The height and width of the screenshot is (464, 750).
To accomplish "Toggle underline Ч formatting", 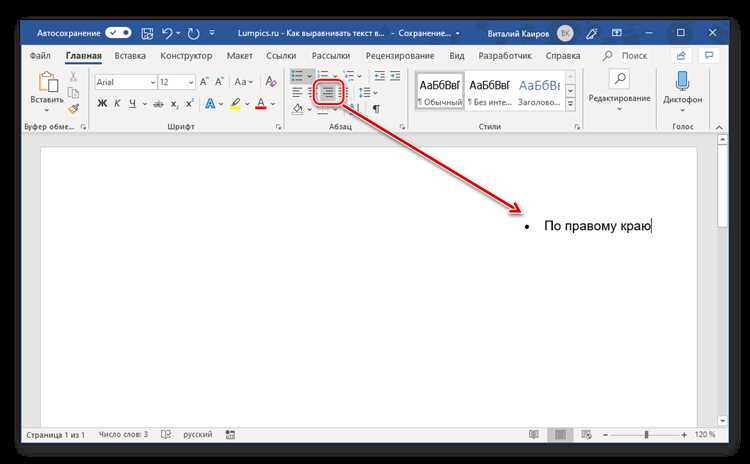I will [132, 104].
